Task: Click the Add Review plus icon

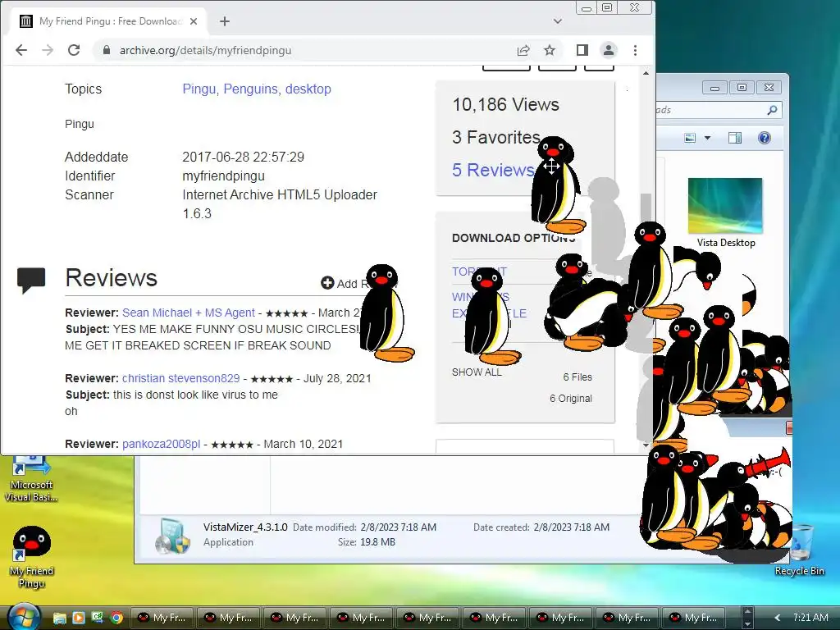Action: (327, 283)
